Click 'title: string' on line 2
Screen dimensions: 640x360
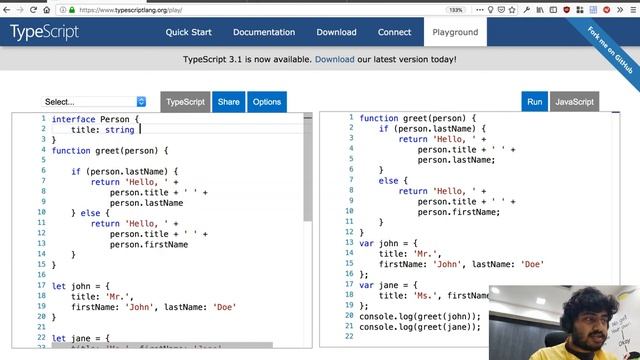(102, 130)
